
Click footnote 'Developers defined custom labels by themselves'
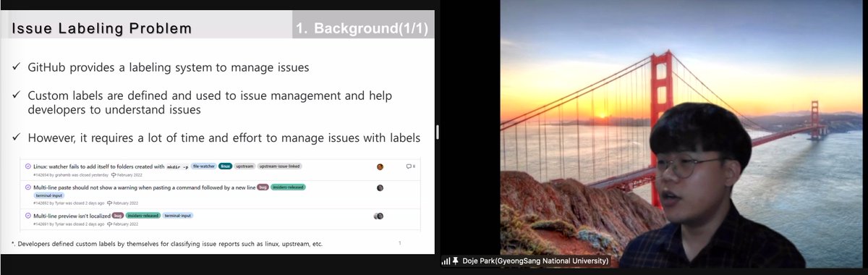pyautogui.click(x=167, y=243)
